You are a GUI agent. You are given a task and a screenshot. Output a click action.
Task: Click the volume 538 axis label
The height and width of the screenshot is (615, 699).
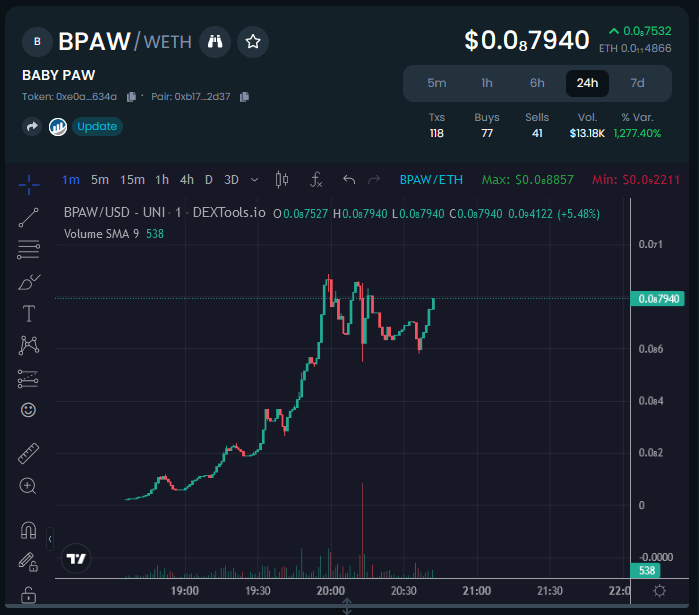click(x=647, y=571)
